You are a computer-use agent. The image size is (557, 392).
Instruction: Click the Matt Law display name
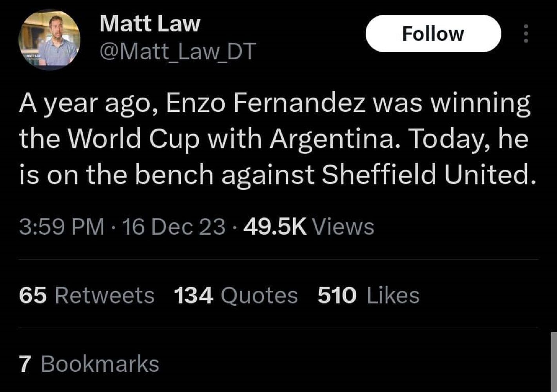pos(149,24)
